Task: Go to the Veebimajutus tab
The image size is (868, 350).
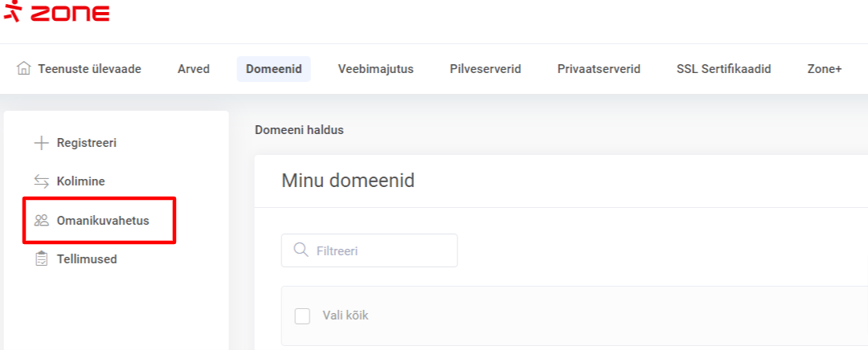Action: coord(375,69)
